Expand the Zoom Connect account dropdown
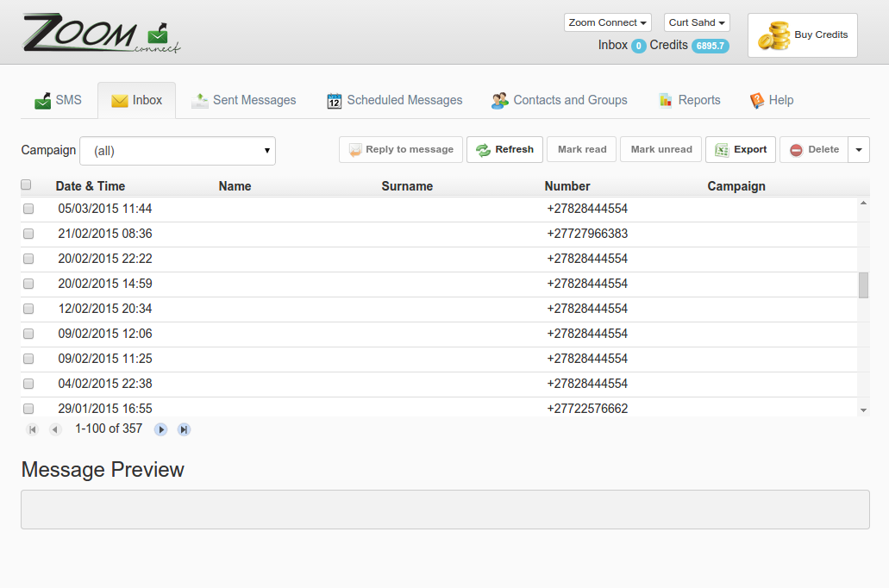Screen dimensions: 889x588 (607, 22)
